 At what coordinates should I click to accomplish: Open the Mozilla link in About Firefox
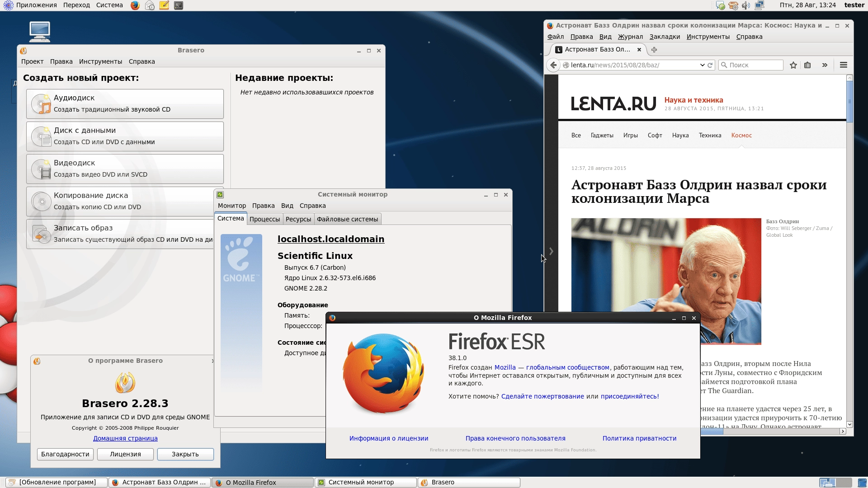[505, 368]
